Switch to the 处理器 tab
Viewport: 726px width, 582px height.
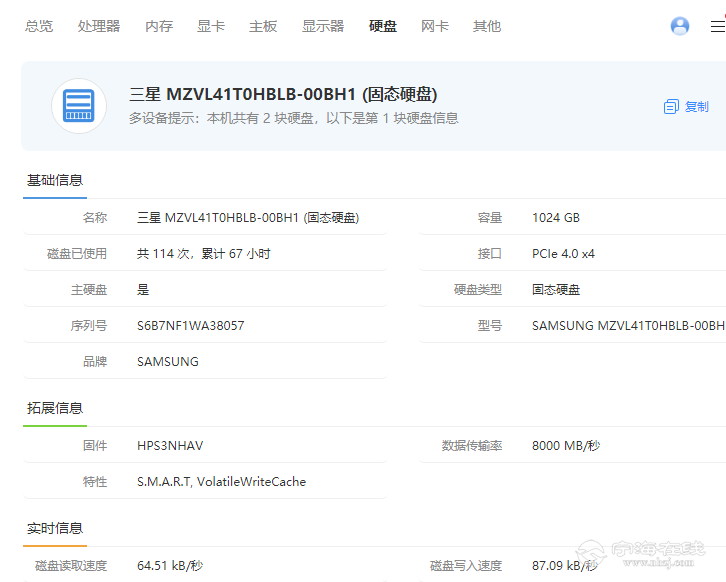99,26
